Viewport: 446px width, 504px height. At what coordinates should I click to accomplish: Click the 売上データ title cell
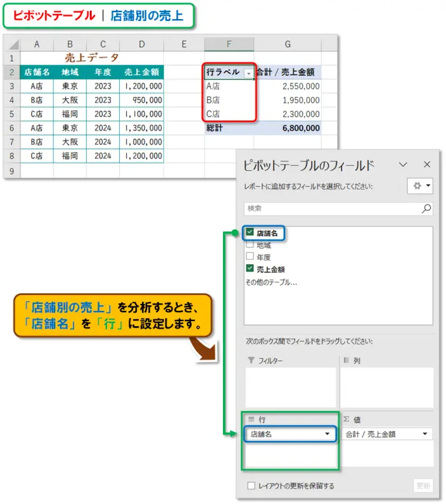[92, 58]
